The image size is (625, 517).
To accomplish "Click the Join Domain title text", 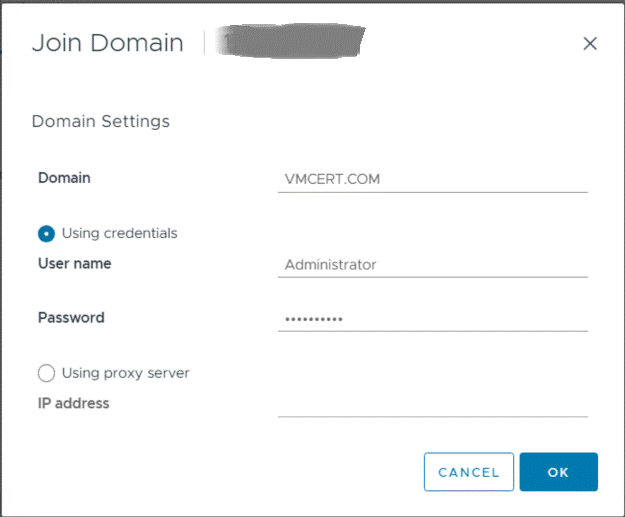I will coord(108,43).
